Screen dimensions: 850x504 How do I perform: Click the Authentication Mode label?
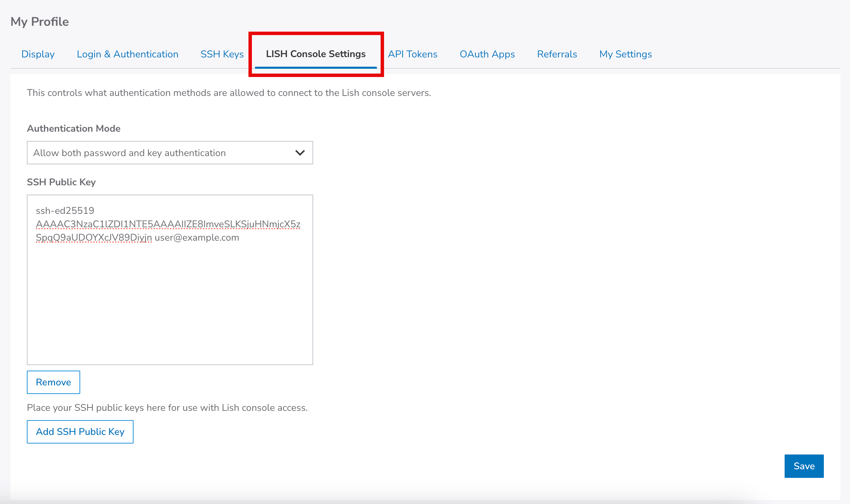point(74,128)
